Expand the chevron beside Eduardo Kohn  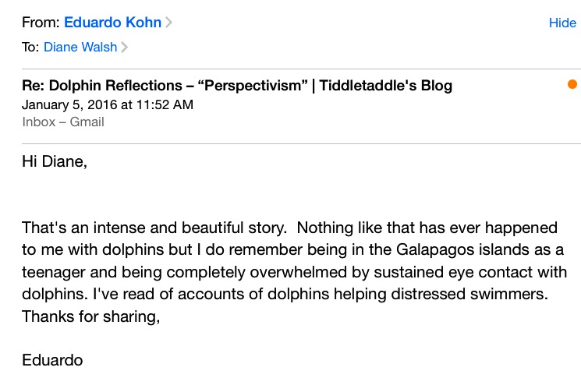click(x=169, y=23)
